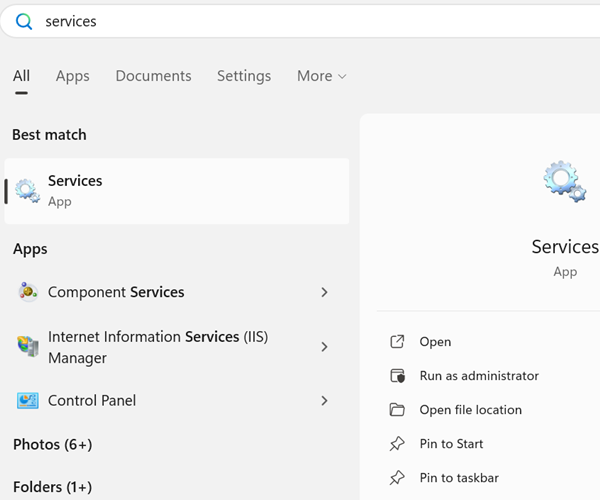Click the Component Services app icon
The image size is (600, 500).
28,292
